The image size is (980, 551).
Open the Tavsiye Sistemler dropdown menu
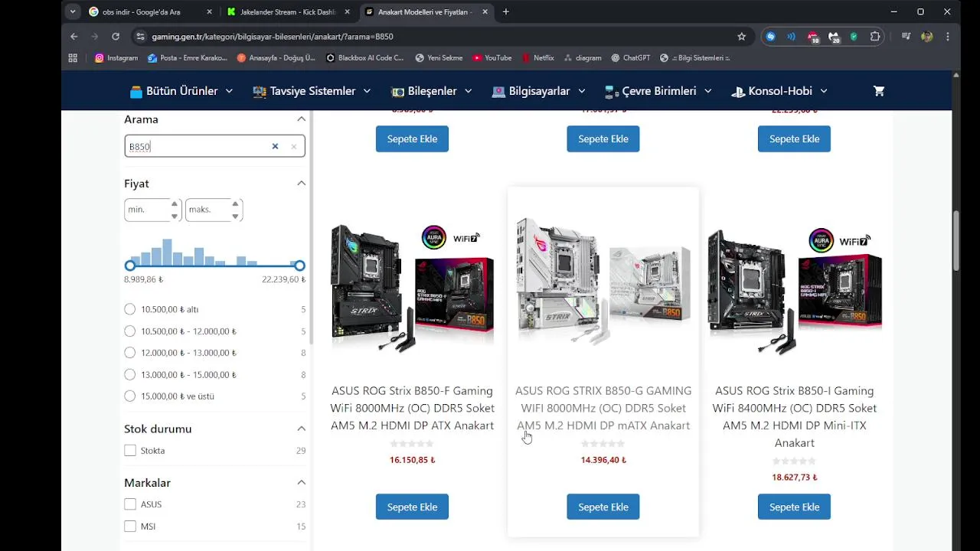[312, 91]
